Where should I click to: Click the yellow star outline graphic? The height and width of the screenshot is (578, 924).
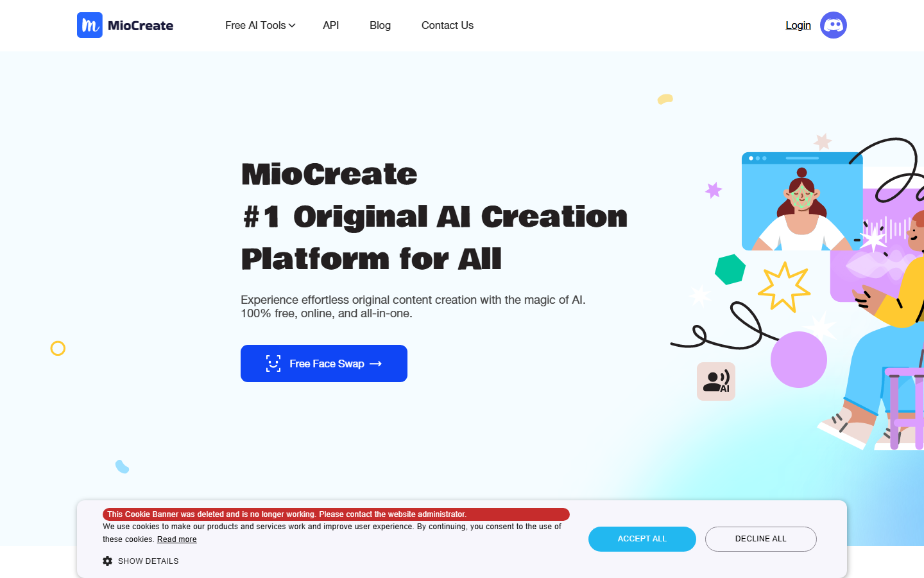coord(784,286)
